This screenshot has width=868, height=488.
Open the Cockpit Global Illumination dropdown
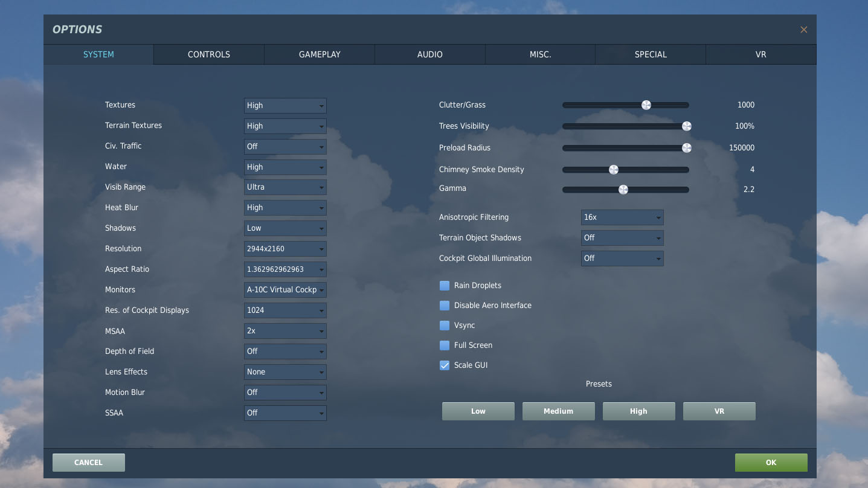point(622,258)
